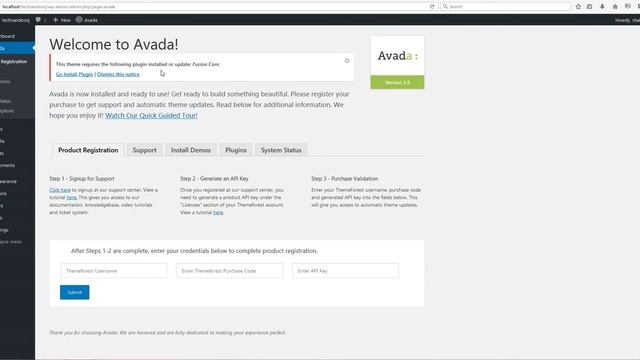
Task: Click the Step 1 - Signup for Support heading
Action: (x=82, y=178)
